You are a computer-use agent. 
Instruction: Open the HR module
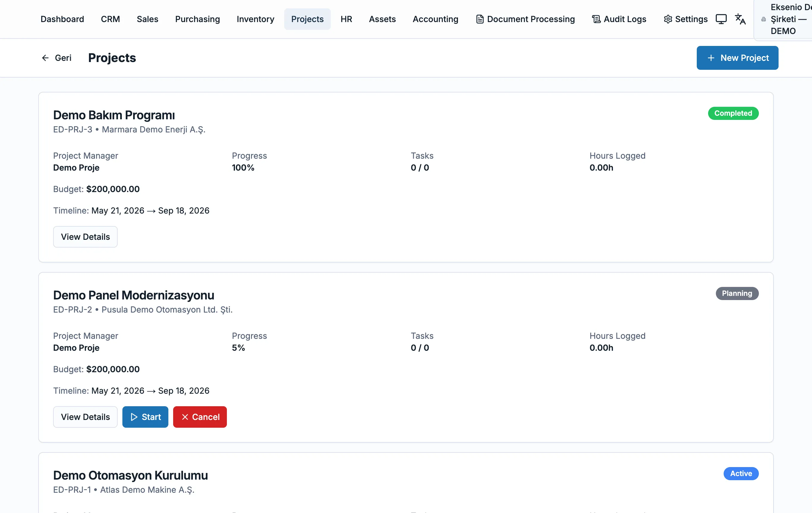(x=346, y=19)
